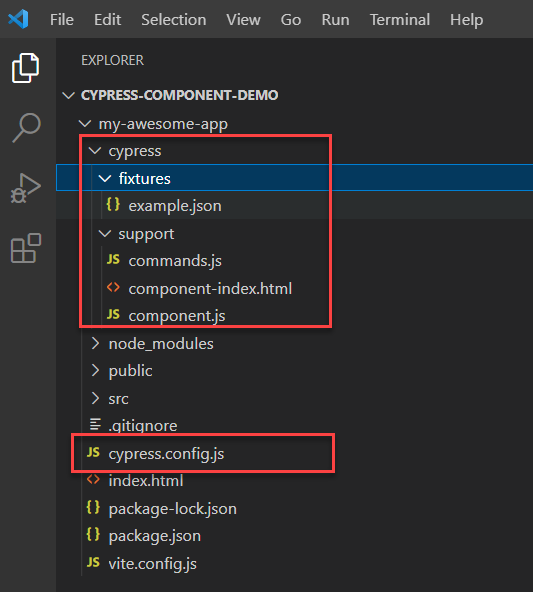Open the Search view in activity bar
The width and height of the screenshot is (533, 592).
(x=26, y=128)
